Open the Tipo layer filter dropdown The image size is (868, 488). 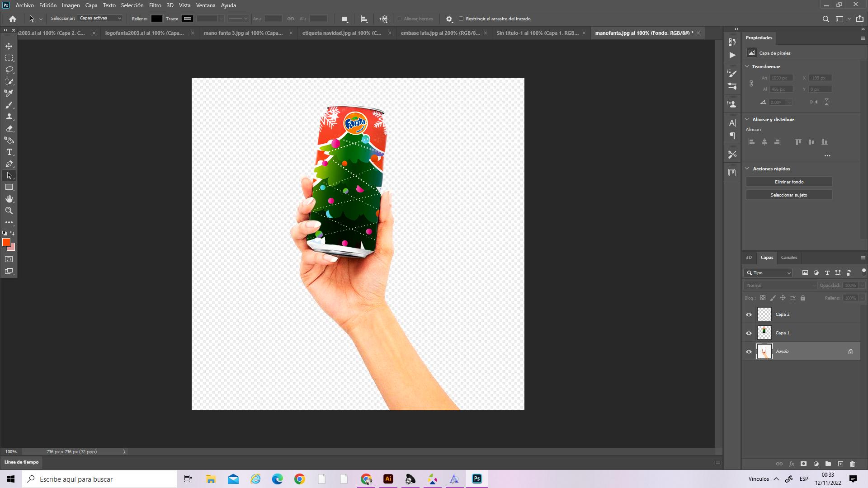(769, 273)
